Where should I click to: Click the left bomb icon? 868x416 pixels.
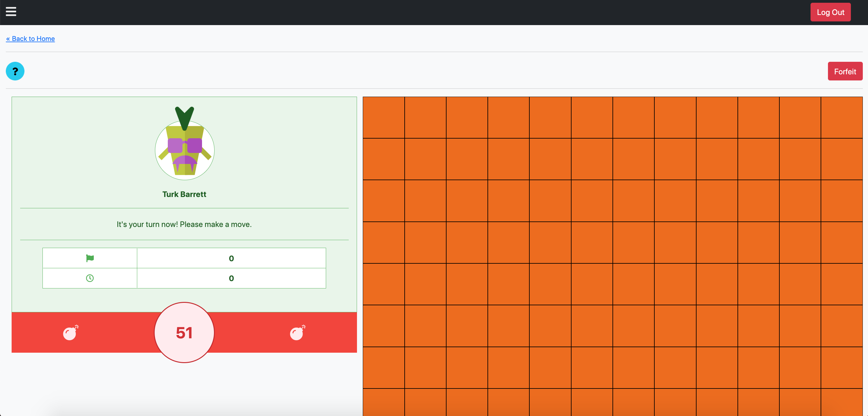[70, 333]
